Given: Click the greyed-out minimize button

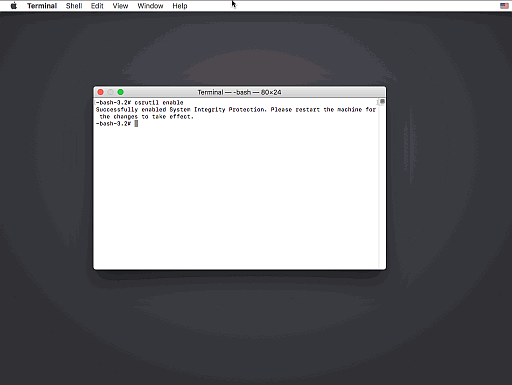Looking at the screenshot, I should pos(110,92).
